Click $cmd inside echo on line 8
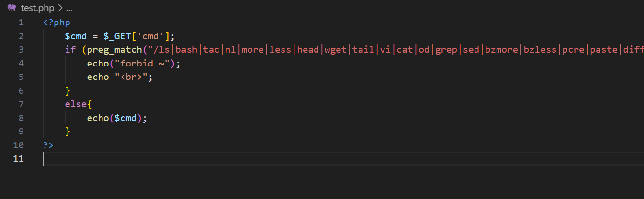644x199 pixels. 125,118
